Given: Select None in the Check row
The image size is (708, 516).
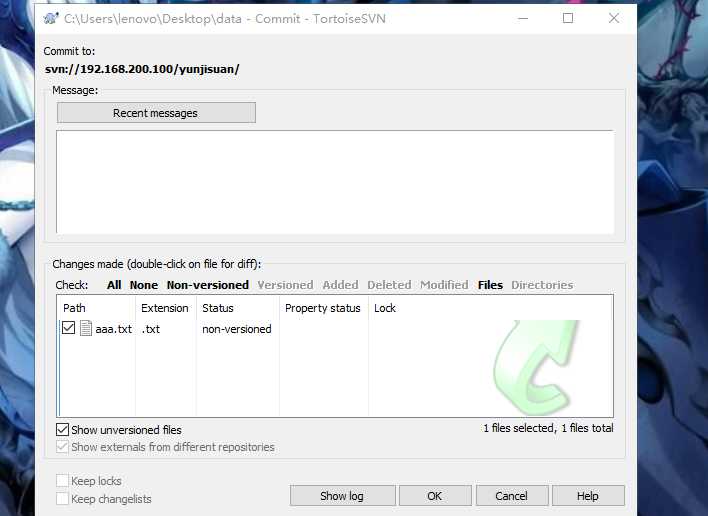Looking at the screenshot, I should tap(144, 285).
